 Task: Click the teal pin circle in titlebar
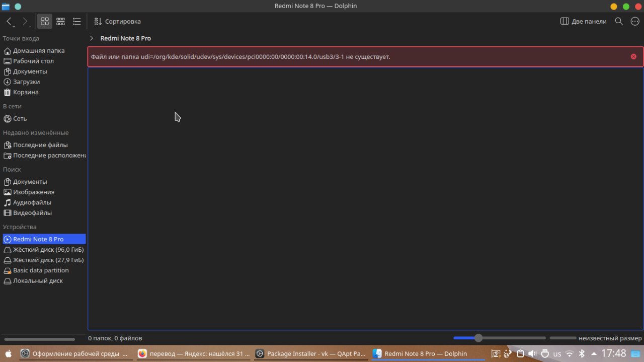(x=18, y=6)
